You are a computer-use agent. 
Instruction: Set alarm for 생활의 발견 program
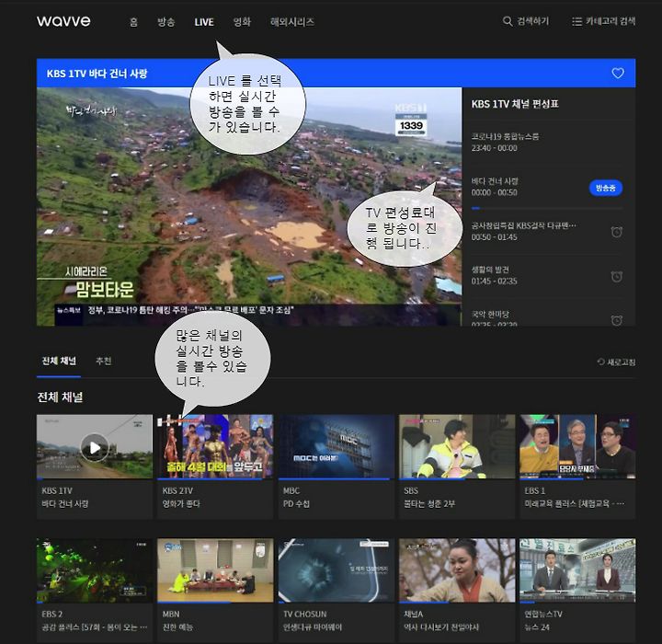pyautogui.click(x=616, y=276)
